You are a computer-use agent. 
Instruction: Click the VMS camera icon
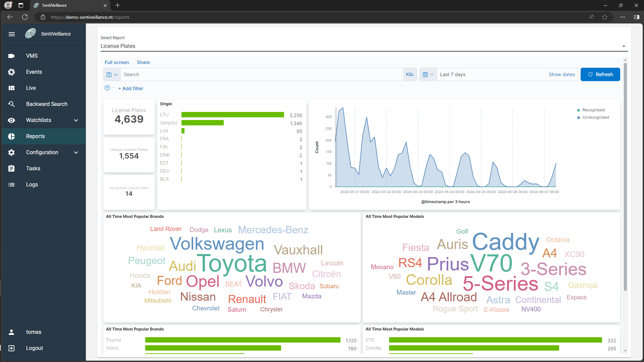[11, 56]
